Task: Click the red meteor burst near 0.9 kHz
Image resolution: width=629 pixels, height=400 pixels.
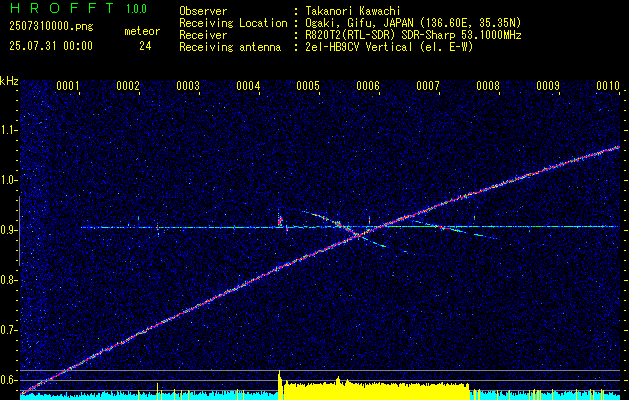Action: pos(280,220)
